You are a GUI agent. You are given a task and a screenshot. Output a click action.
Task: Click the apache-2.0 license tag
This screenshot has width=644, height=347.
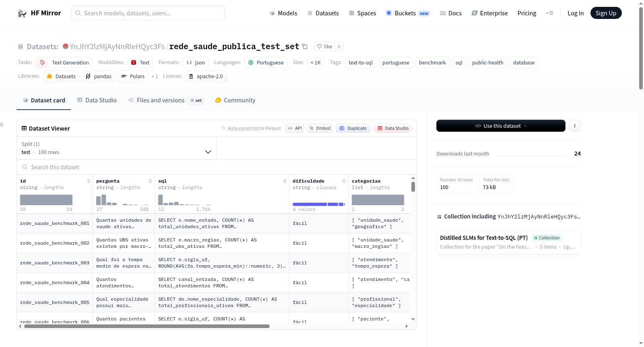206,77
